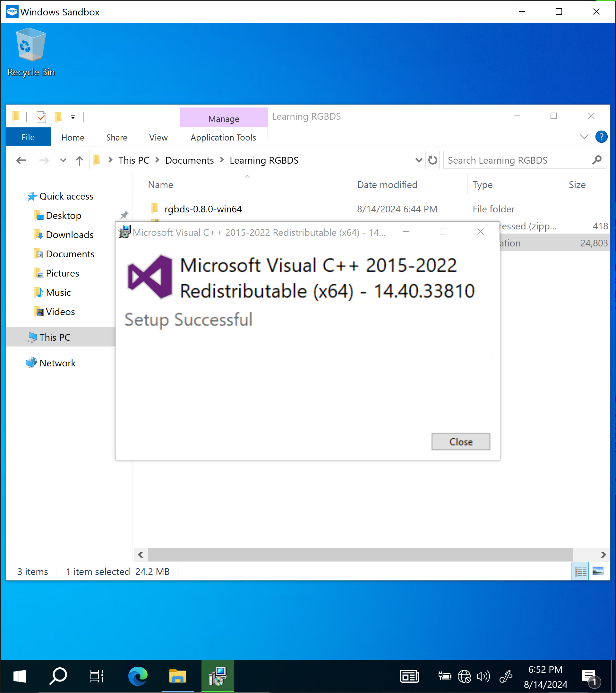The width and height of the screenshot is (616, 693).
Task: Click the setup dialog title bar icon
Action: click(x=124, y=232)
